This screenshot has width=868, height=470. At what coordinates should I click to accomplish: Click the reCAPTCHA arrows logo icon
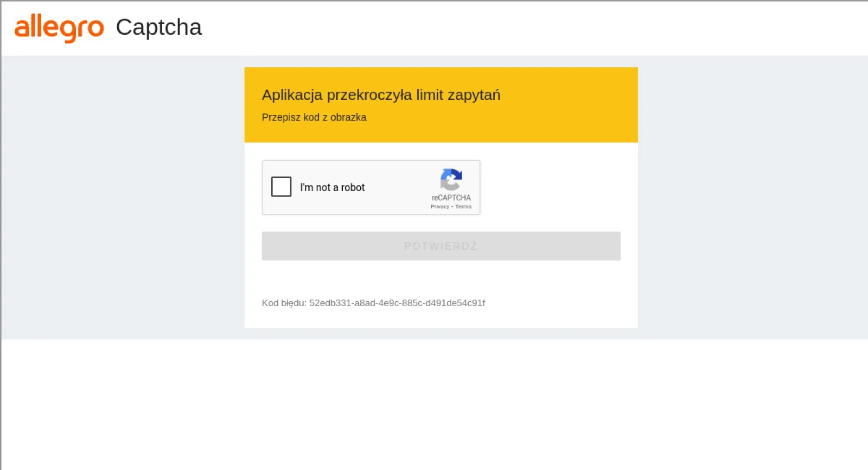451,179
